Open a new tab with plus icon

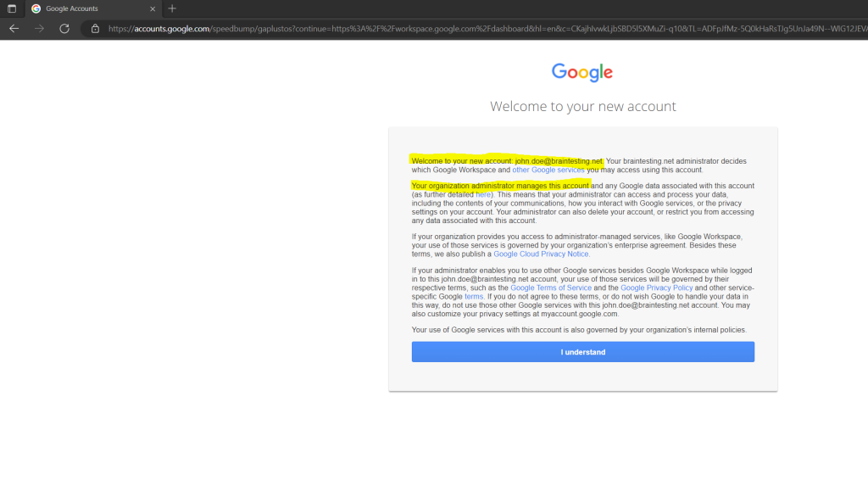coord(171,8)
